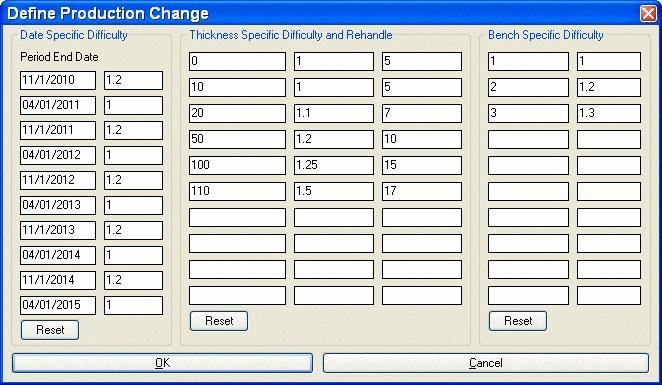The width and height of the screenshot is (662, 385).
Task: Edit the difficulty value beside 11/1/2010
Action: (133, 80)
